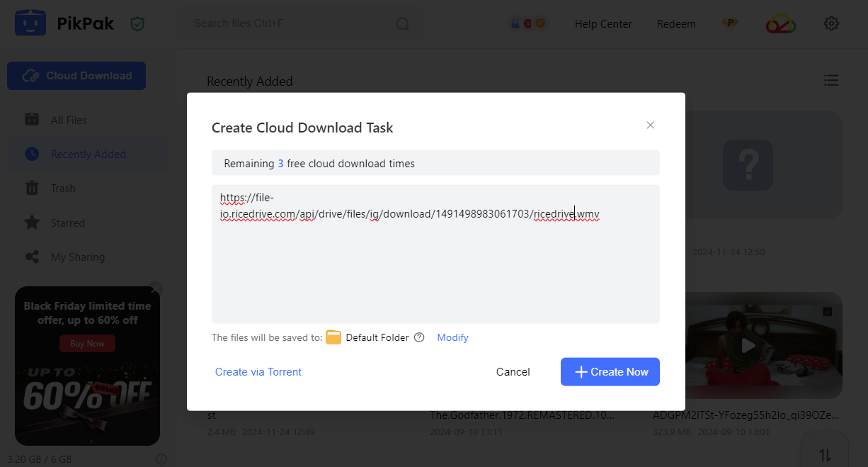Click Modify to change save folder
This screenshot has height=467, width=868.
(x=452, y=337)
